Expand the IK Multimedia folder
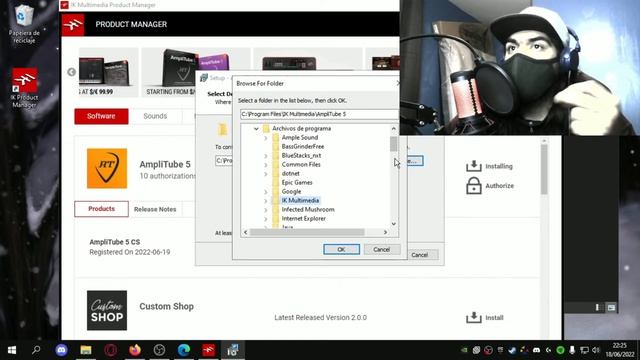This screenshot has width=640, height=360. pos(265,201)
